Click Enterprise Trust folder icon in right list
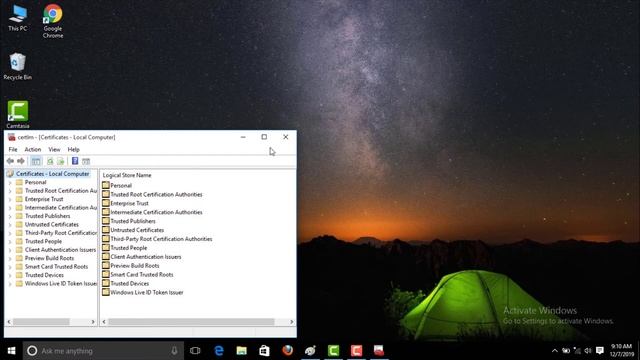The height and width of the screenshot is (360, 640). click(106, 203)
